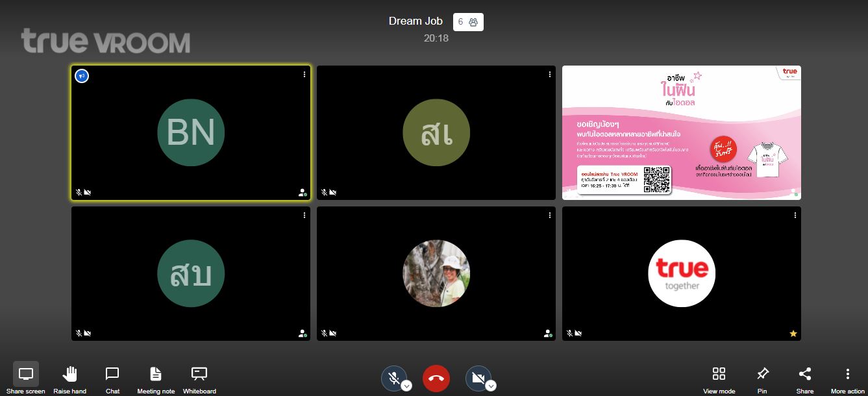Click the True together participant avatar

tap(681, 273)
